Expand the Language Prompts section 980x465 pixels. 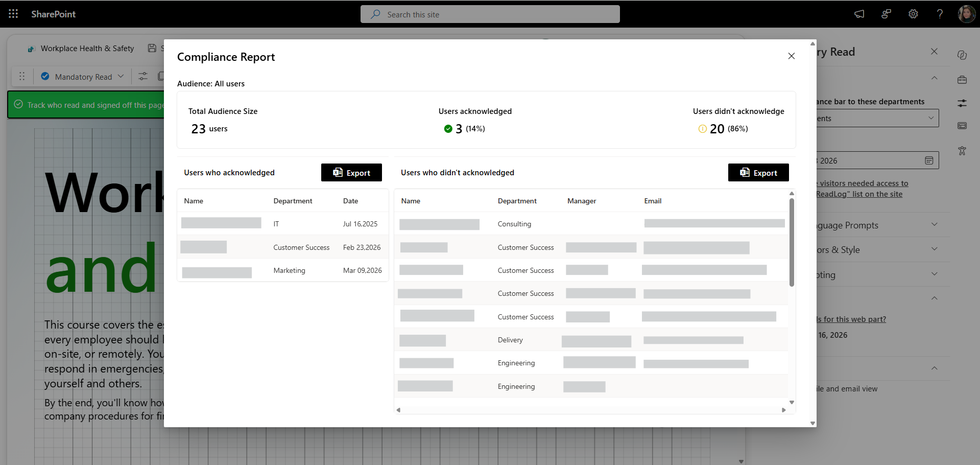[934, 225]
